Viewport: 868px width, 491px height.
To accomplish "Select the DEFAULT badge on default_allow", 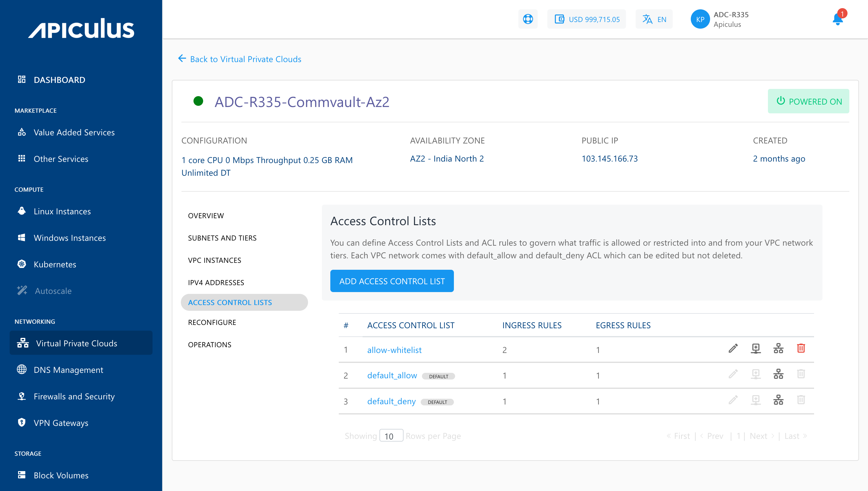I will click(x=438, y=375).
